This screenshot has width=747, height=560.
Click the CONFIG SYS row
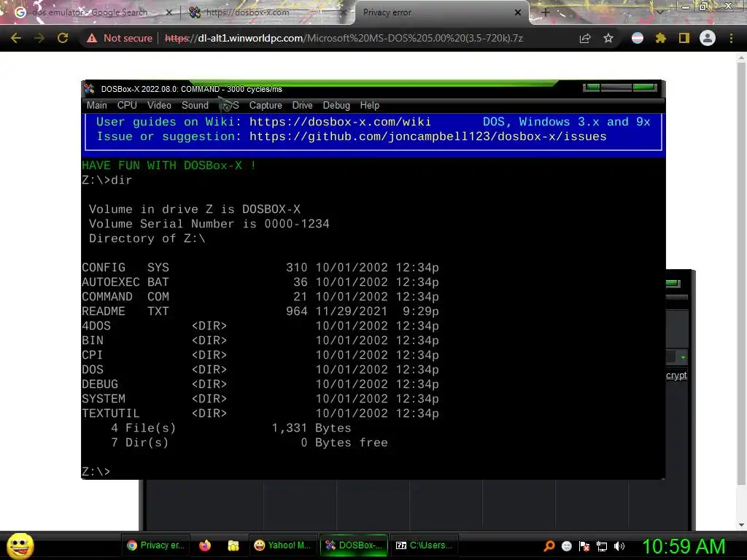260,268
